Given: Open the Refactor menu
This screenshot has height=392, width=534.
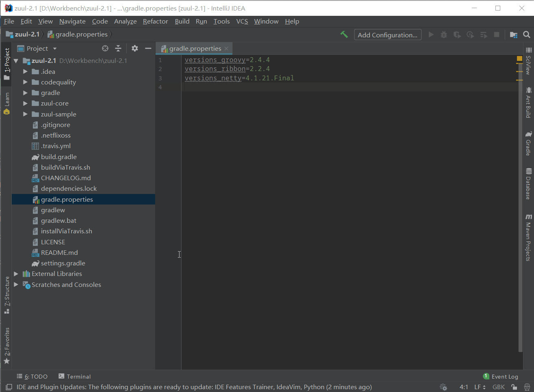Looking at the screenshot, I should pyautogui.click(x=155, y=21).
